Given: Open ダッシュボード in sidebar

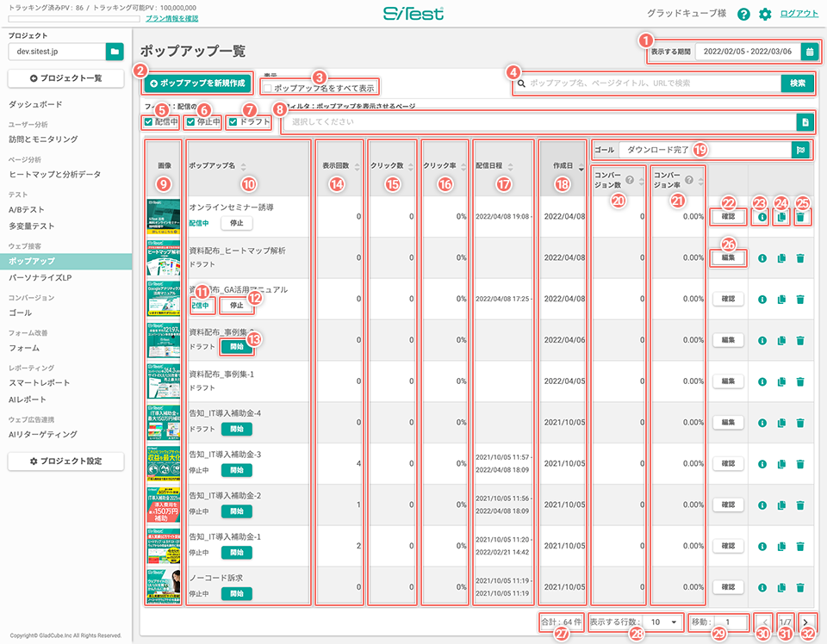Looking at the screenshot, I should click(x=35, y=104).
